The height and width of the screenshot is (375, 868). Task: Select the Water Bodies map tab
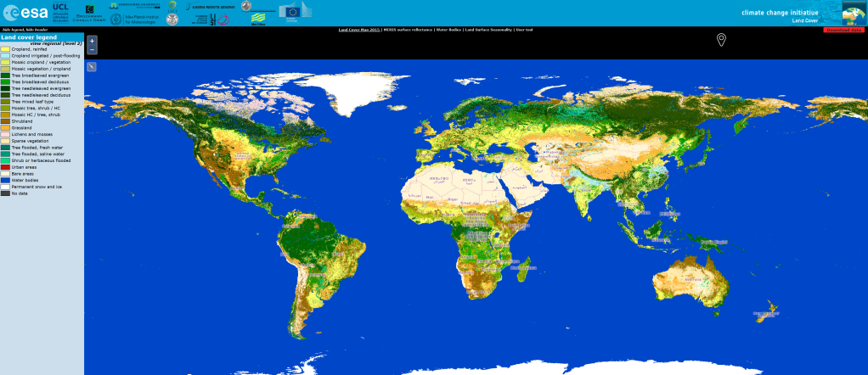(448, 30)
